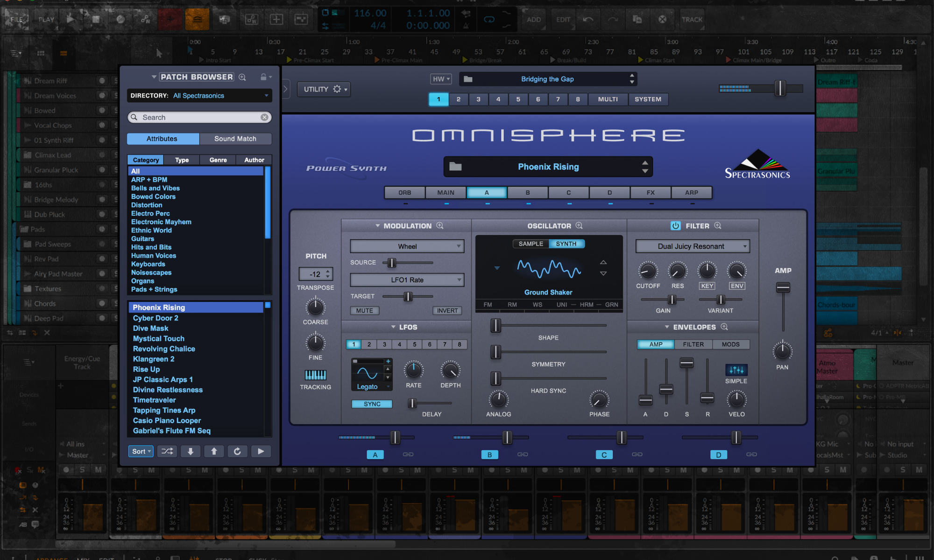Image resolution: width=934 pixels, height=560 pixels.
Task: Click the Simple envelope mode icon
Action: [x=736, y=370]
